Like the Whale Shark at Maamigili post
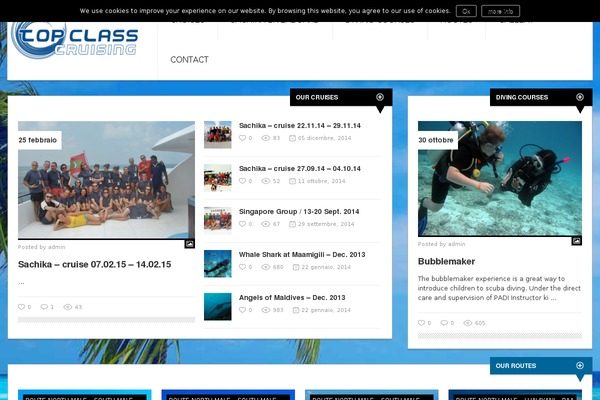The height and width of the screenshot is (400, 600). 243,267
